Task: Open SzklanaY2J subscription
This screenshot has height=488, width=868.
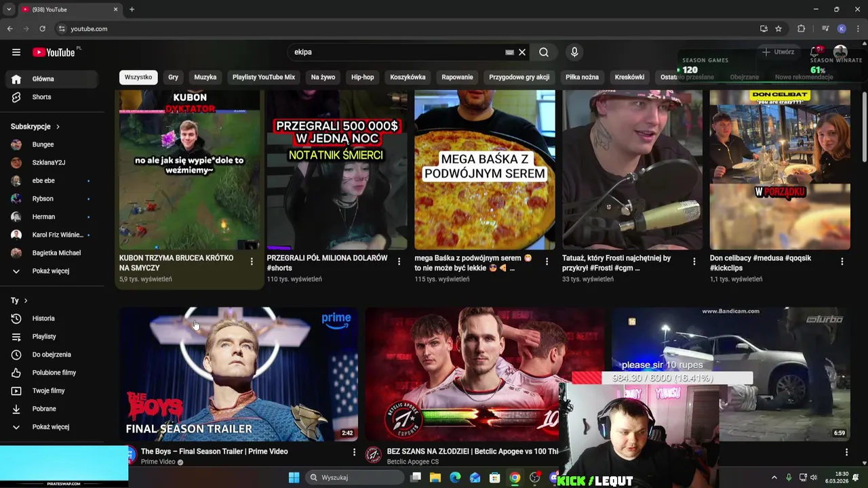Action: pos(52,163)
